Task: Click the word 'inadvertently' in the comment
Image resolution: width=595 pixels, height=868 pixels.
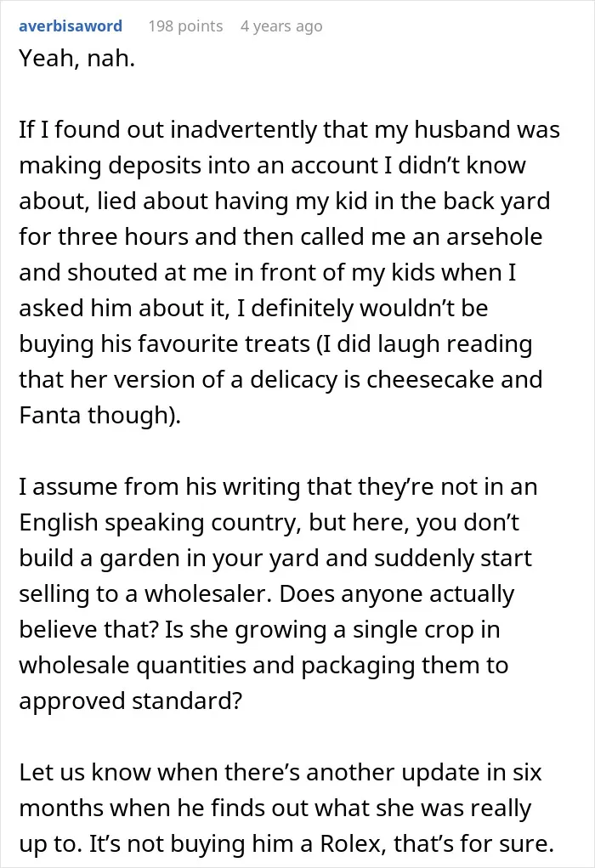Action: [244, 129]
